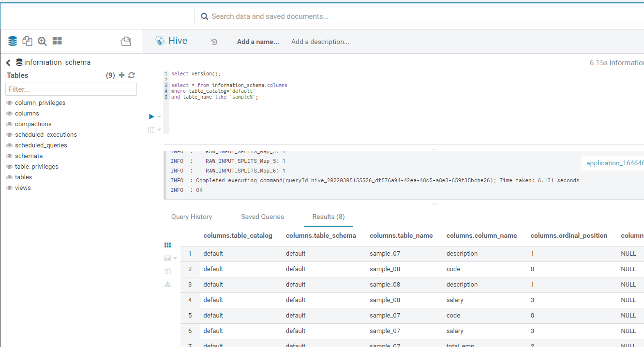The height and width of the screenshot is (347, 644).
Task: Switch to the Saved Queries tab
Action: point(262,217)
